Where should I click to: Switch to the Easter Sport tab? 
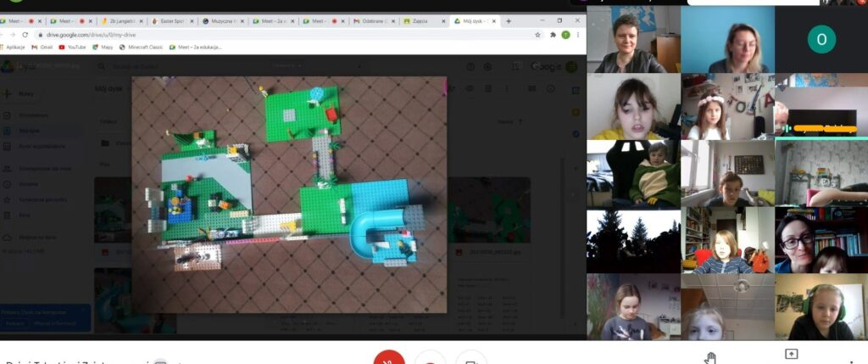[173, 21]
